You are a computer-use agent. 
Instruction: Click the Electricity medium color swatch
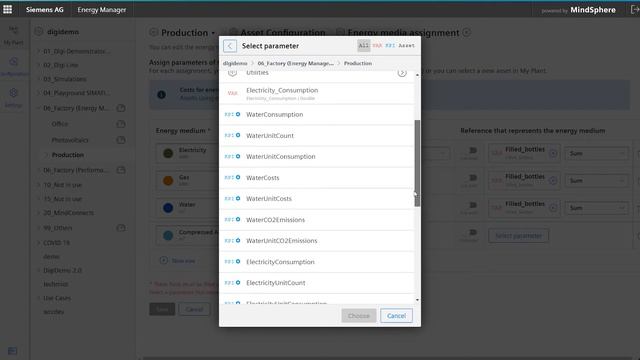click(168, 153)
